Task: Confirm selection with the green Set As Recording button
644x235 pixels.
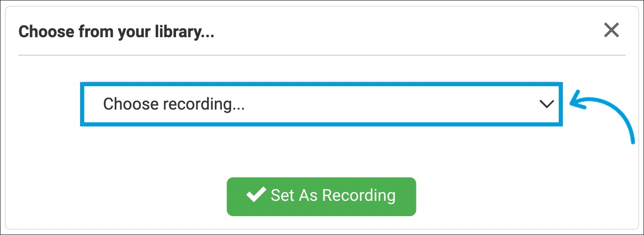Action: click(321, 196)
